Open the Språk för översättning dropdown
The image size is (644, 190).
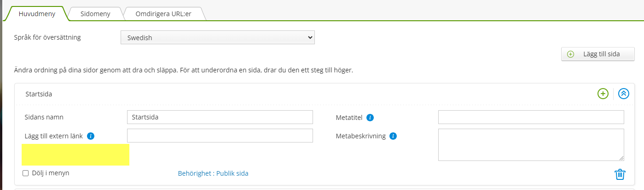click(217, 38)
